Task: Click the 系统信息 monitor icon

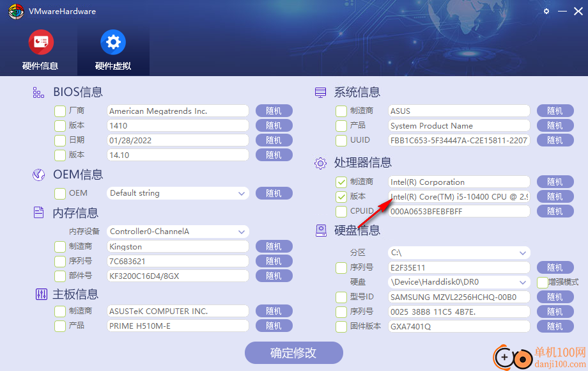Action: [320, 92]
